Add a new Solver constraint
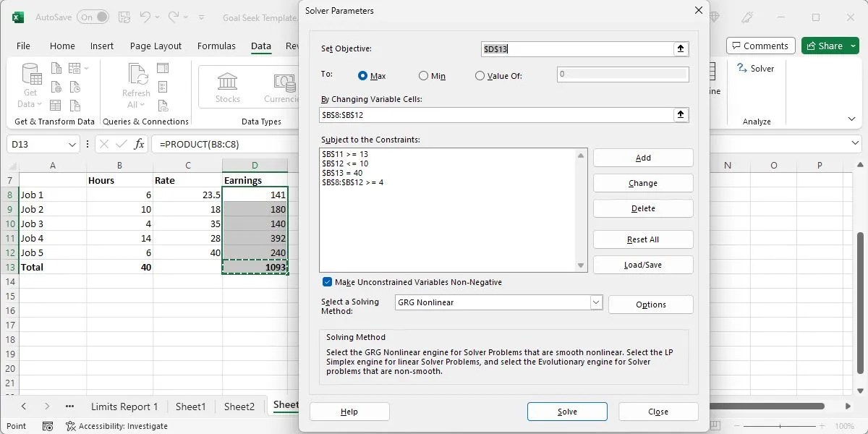868x434 pixels. [x=642, y=157]
